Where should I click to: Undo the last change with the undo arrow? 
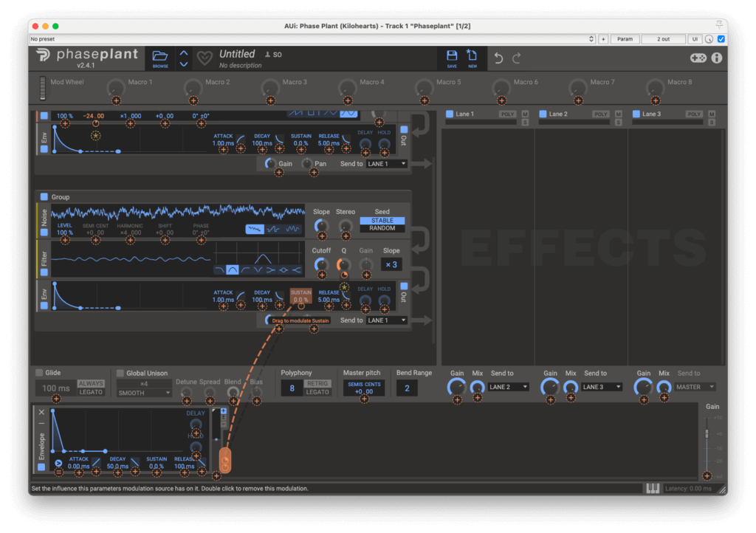(x=498, y=58)
